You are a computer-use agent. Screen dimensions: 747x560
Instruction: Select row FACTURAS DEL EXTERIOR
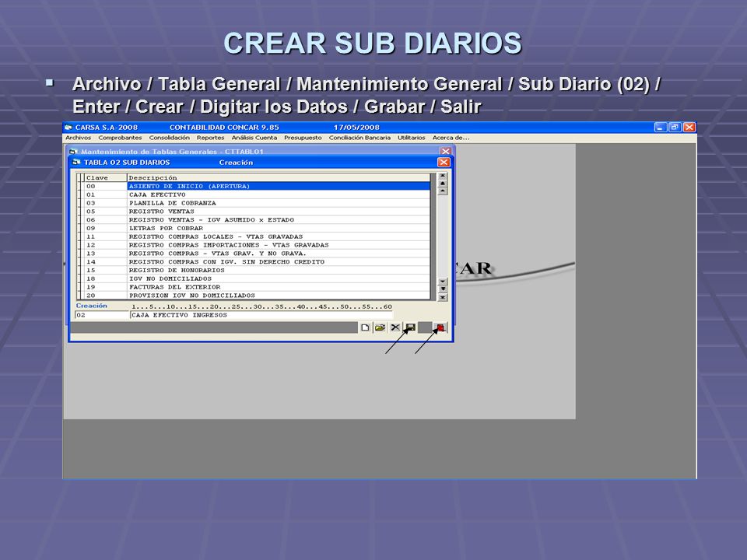click(258, 287)
